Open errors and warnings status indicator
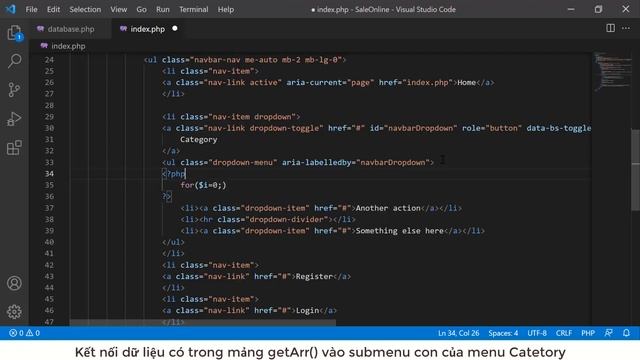Viewport: 640px width, 360px height. [x=24, y=333]
